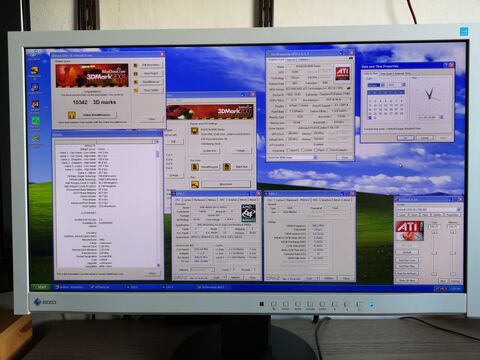The width and height of the screenshot is (480, 360).
Task: Select the bottom desktop icon
Action: click(x=36, y=139)
